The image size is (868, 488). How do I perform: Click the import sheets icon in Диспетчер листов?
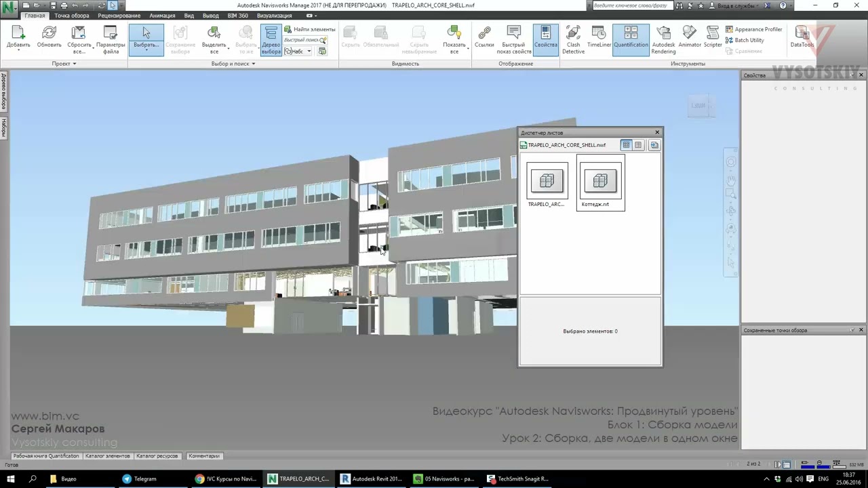[654, 145]
